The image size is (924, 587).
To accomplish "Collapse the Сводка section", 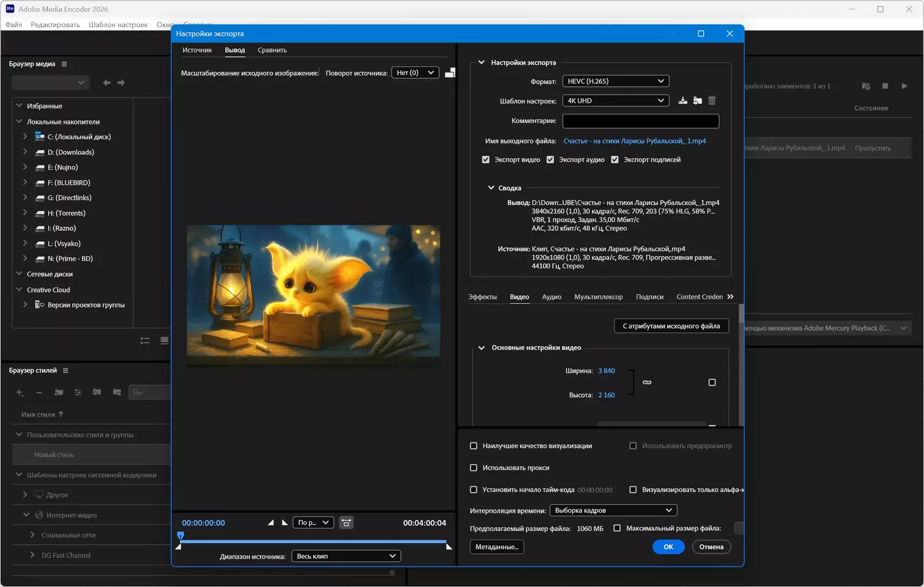I will click(x=491, y=188).
